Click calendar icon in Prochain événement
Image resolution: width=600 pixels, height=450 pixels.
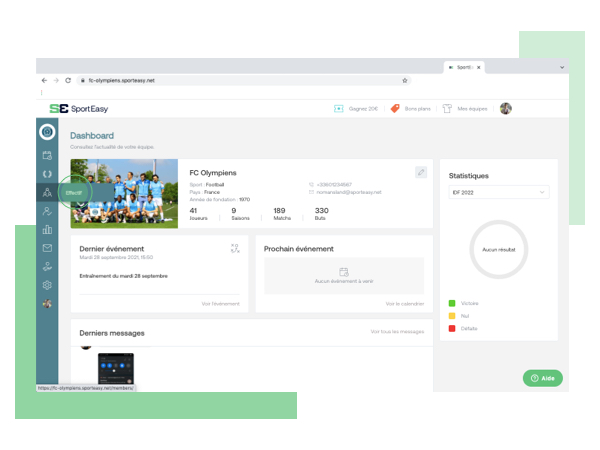point(344,272)
